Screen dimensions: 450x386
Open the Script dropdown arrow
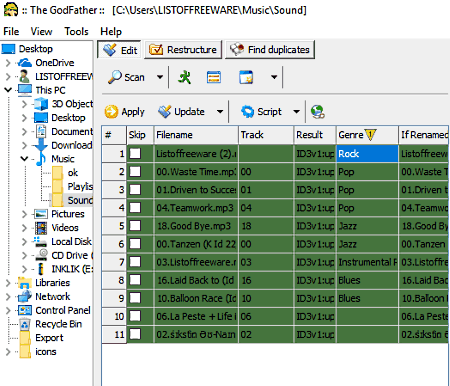[296, 112]
